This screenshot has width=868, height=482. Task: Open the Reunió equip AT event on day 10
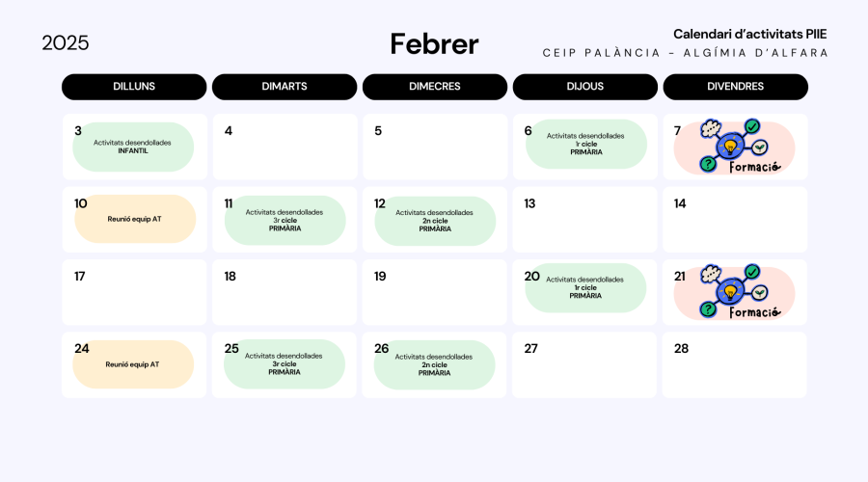click(135, 219)
